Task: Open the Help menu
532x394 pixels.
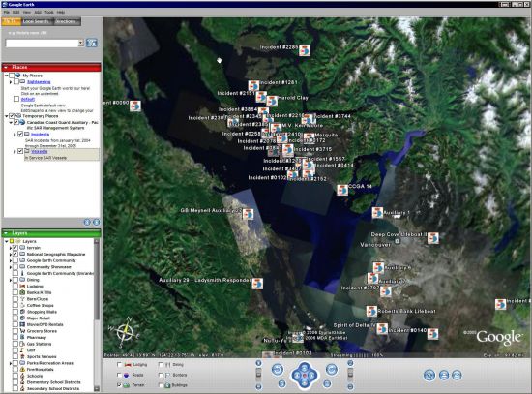Action: tap(61, 12)
